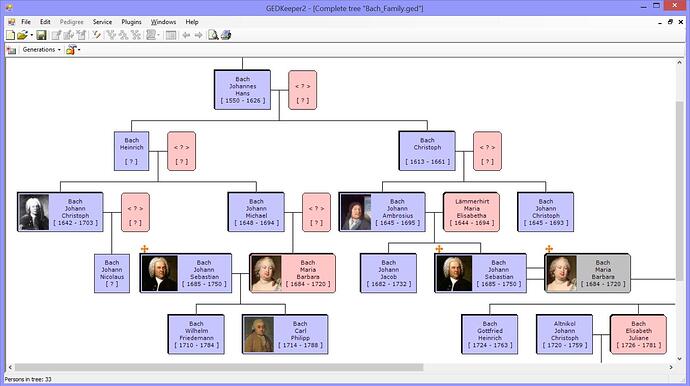Click the delete record toolbar icon

[81, 35]
